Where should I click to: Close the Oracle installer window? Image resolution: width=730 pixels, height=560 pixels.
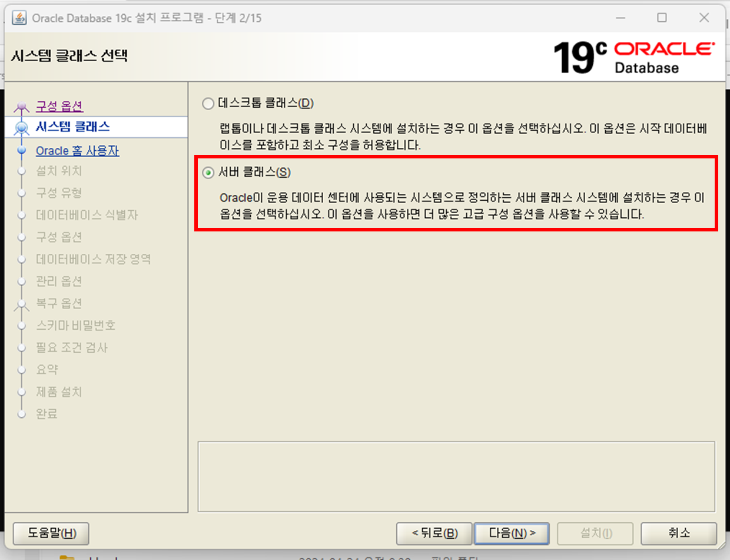[704, 18]
